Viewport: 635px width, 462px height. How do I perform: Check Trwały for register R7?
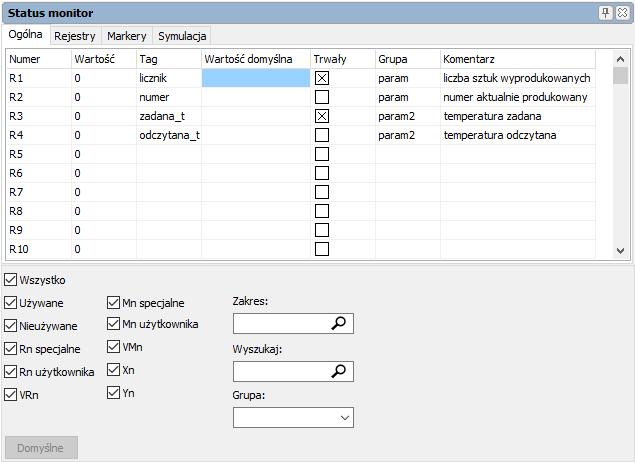pos(322,192)
